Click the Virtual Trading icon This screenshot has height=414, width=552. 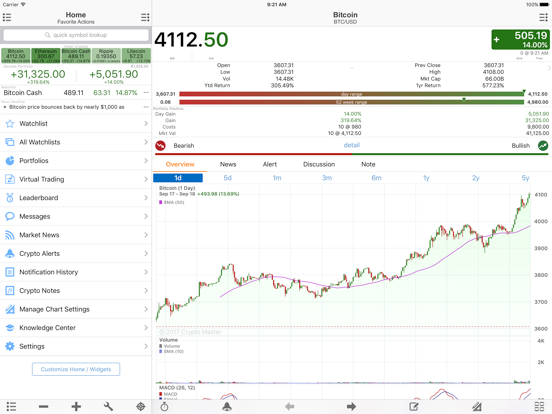(10, 179)
